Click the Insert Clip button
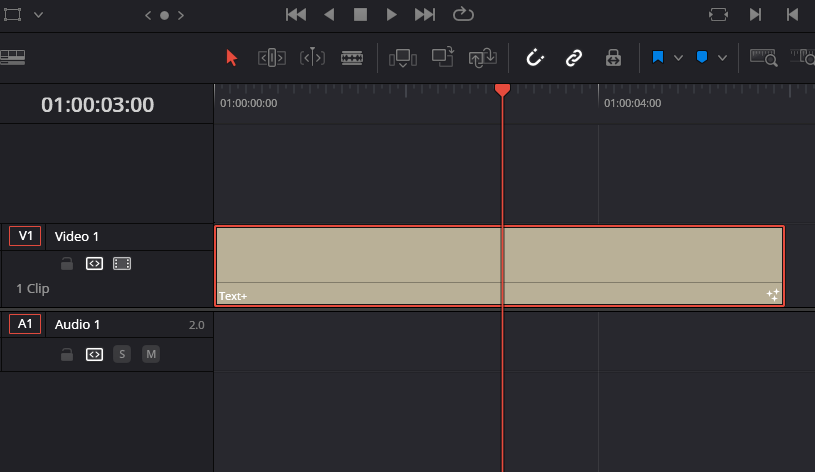Viewport: 815px width, 472px height. (x=403, y=58)
